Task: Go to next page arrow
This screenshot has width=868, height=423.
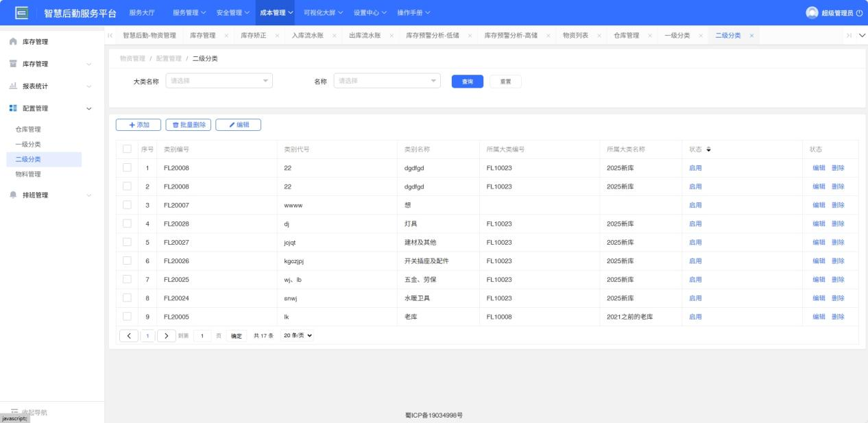Action: click(x=166, y=335)
